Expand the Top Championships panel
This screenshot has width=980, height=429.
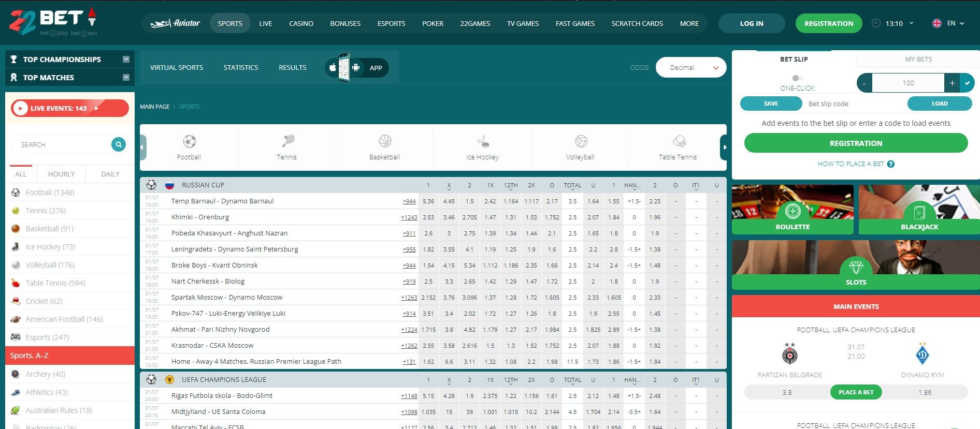[x=126, y=60]
